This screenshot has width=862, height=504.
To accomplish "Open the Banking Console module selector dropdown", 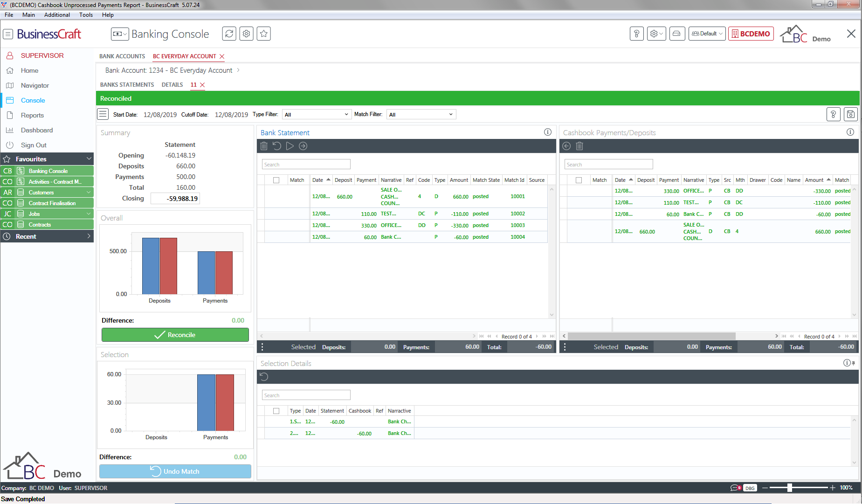I will pyautogui.click(x=120, y=34).
